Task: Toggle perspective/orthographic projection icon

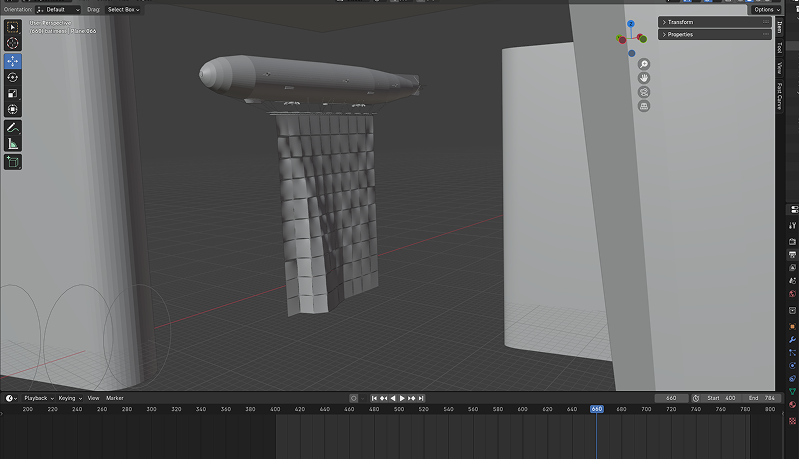Action: [x=645, y=105]
